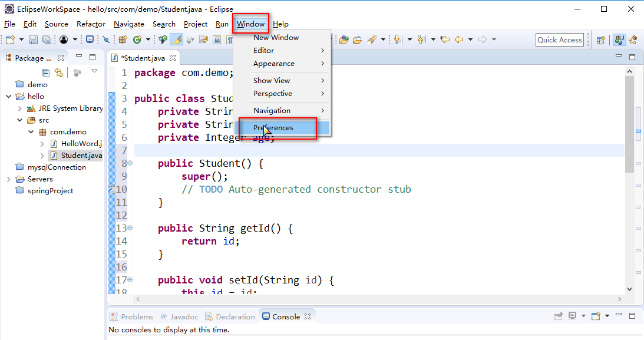Click the Next Annotation down-arrow icon
Image resolution: width=644 pixels, height=340 pixels.
tap(398, 39)
